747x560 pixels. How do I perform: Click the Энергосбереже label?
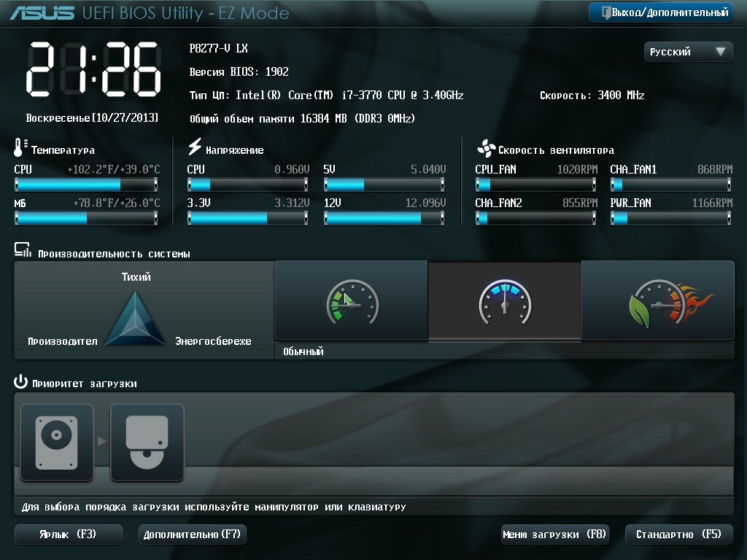tap(213, 341)
